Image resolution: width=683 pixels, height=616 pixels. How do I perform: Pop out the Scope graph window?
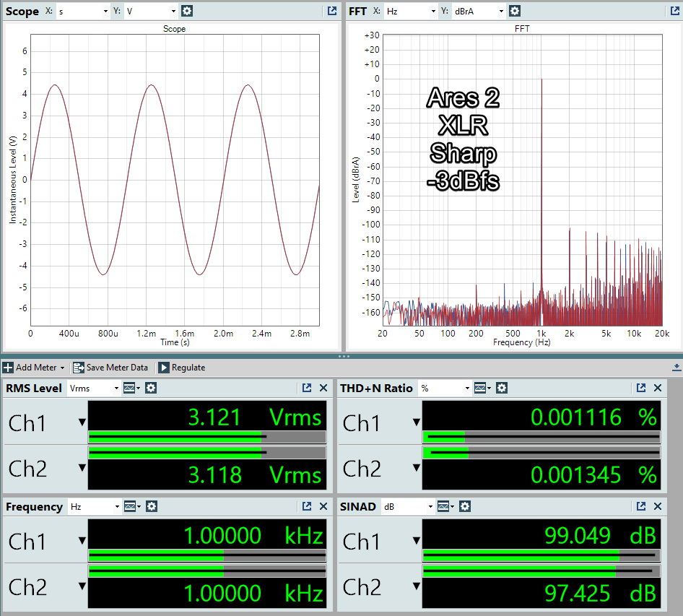[x=332, y=11]
